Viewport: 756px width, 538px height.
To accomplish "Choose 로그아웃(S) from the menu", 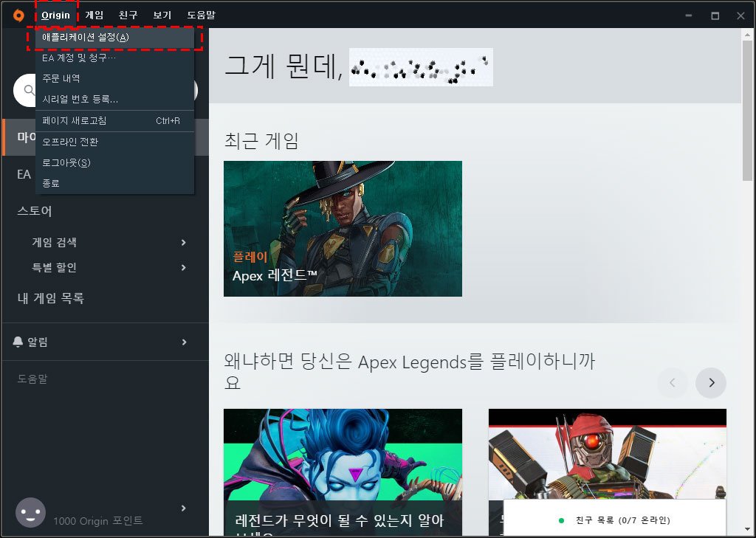I will [114, 162].
